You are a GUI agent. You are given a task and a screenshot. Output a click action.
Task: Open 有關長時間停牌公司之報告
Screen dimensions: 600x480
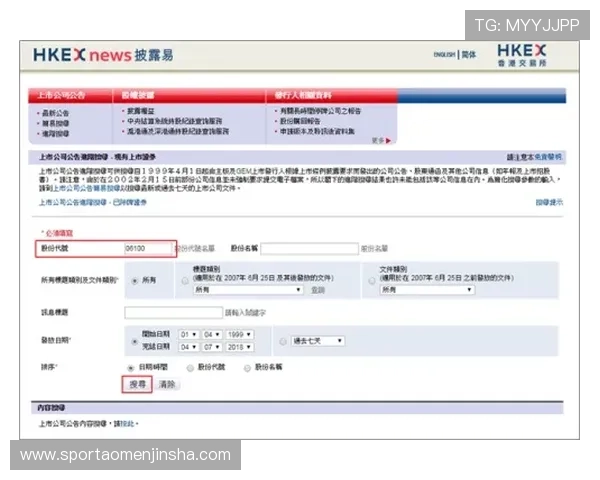320,111
